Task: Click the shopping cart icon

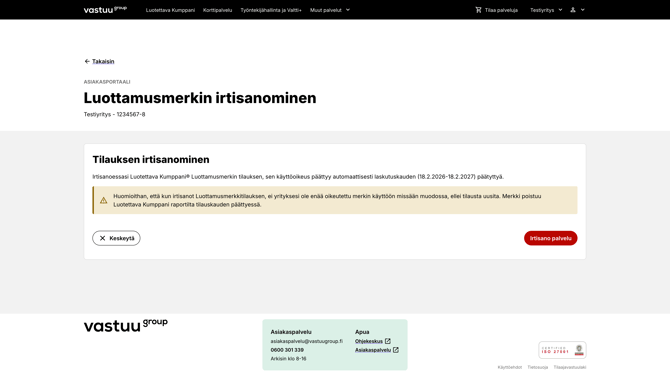Action: [478, 10]
